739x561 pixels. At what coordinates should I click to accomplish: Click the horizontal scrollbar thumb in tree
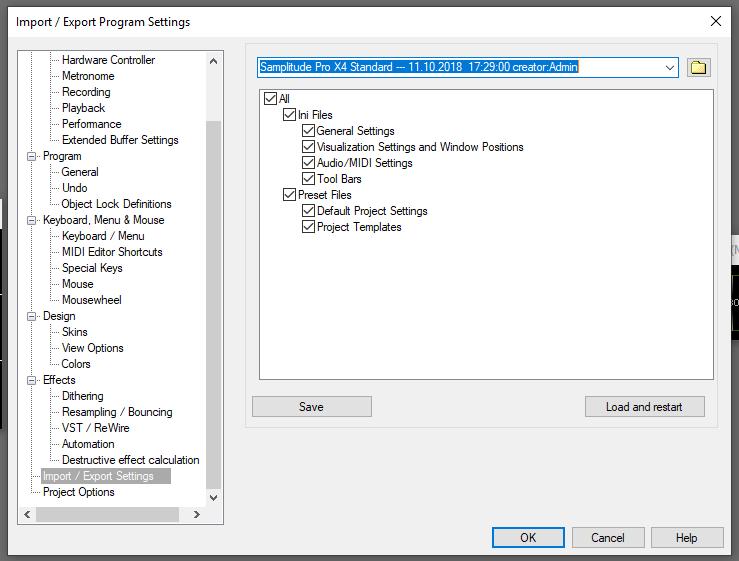click(x=107, y=514)
